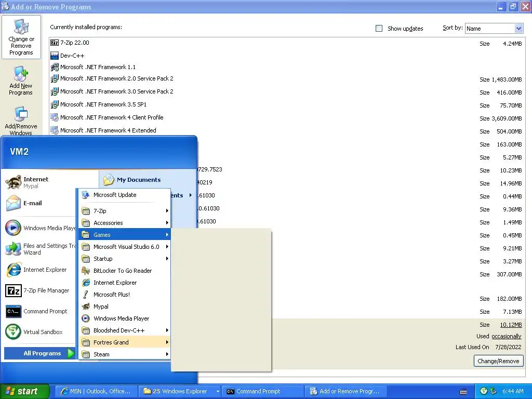Viewport: 532px width, 399px height.
Task: Select the 7-Zip 22.00 program icon
Action: coord(54,43)
